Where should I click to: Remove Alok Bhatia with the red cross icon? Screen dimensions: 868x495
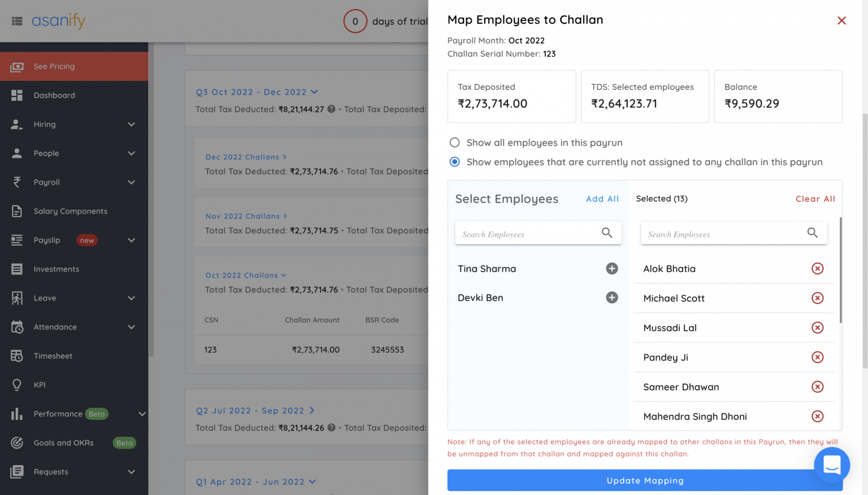coord(818,268)
